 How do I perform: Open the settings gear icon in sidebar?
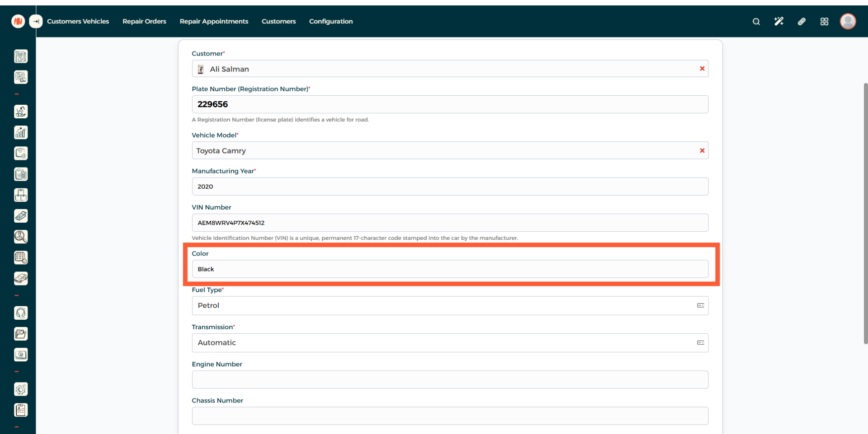[x=21, y=389]
